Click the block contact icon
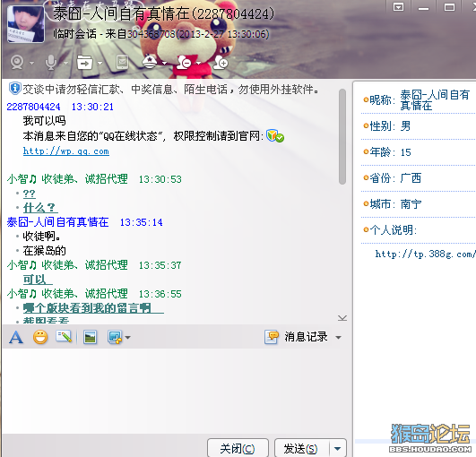The image size is (476, 457). click(184, 62)
